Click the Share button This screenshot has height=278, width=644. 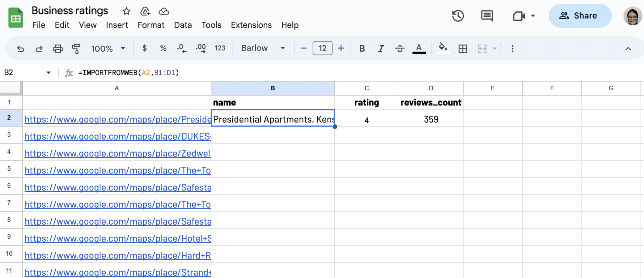point(580,16)
